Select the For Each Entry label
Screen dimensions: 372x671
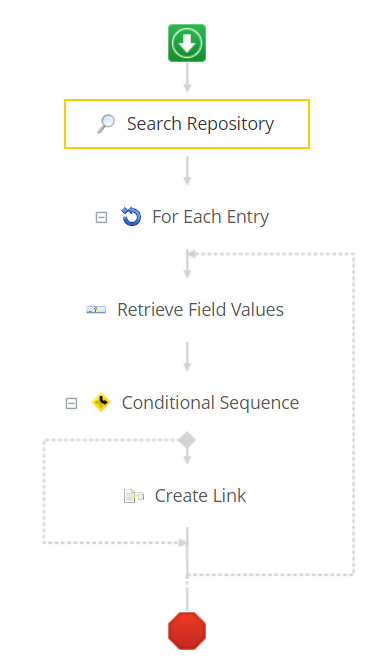[x=211, y=217]
